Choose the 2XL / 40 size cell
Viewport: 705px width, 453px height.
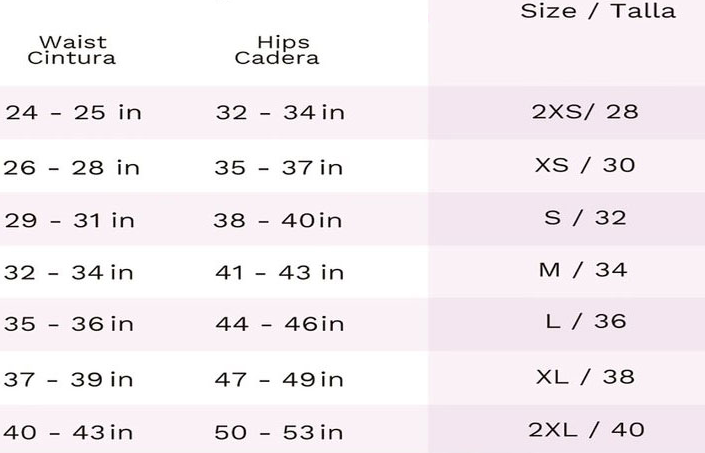(x=586, y=430)
